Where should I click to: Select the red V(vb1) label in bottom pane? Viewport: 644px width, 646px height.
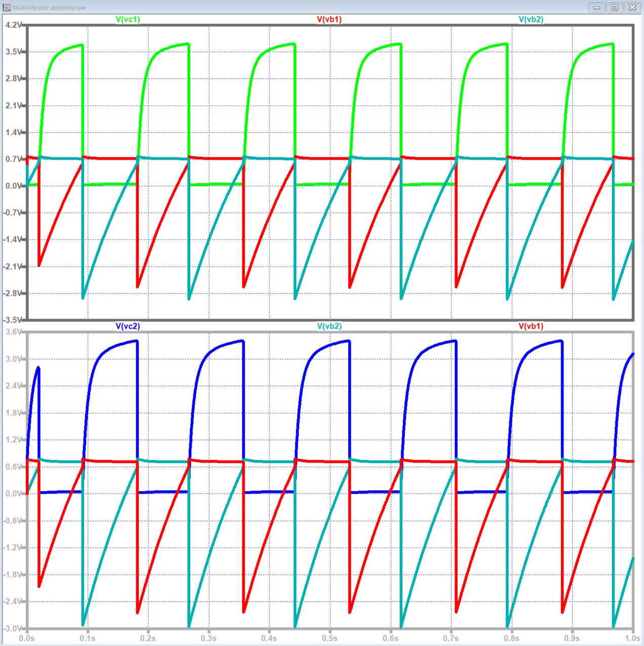(x=531, y=326)
